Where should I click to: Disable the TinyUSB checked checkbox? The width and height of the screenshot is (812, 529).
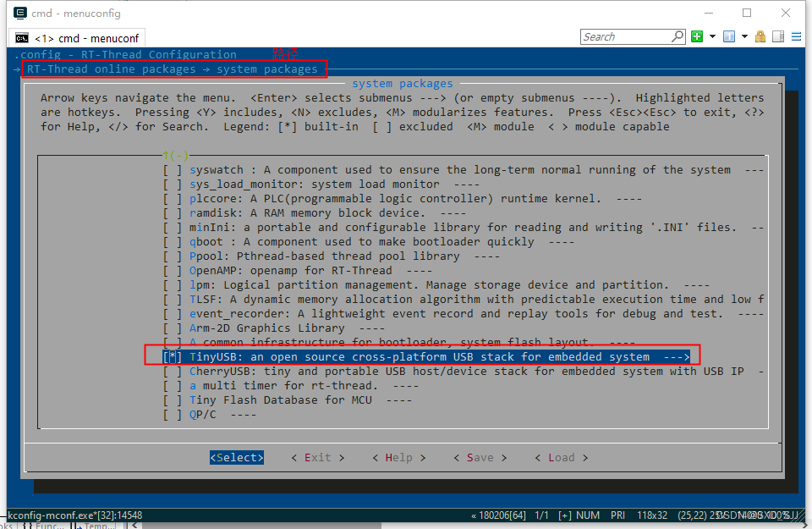pyautogui.click(x=173, y=357)
